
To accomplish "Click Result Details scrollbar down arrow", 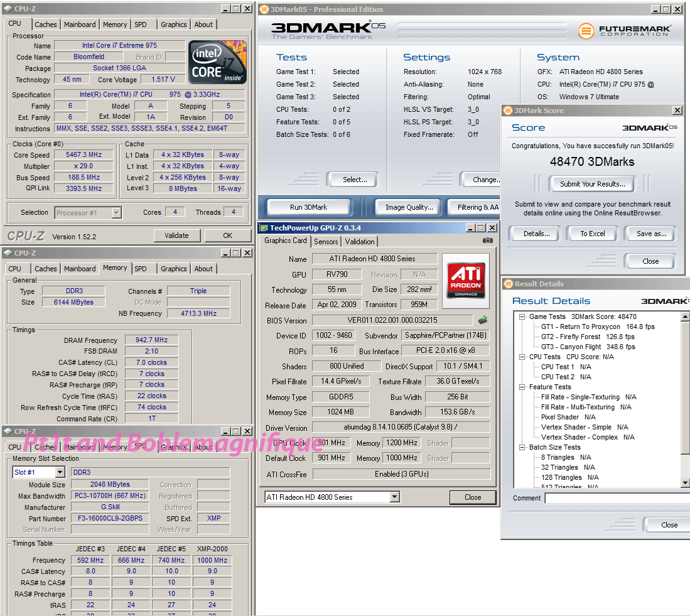I will click(685, 483).
